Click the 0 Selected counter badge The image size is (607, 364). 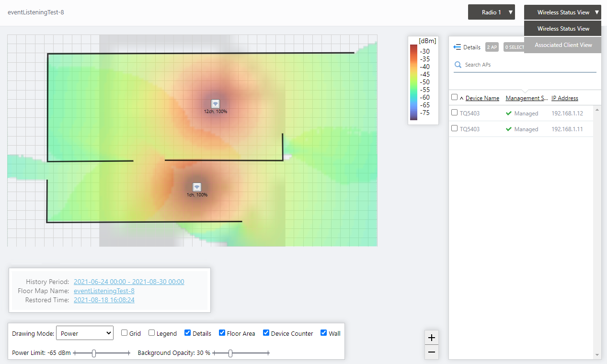[514, 47]
